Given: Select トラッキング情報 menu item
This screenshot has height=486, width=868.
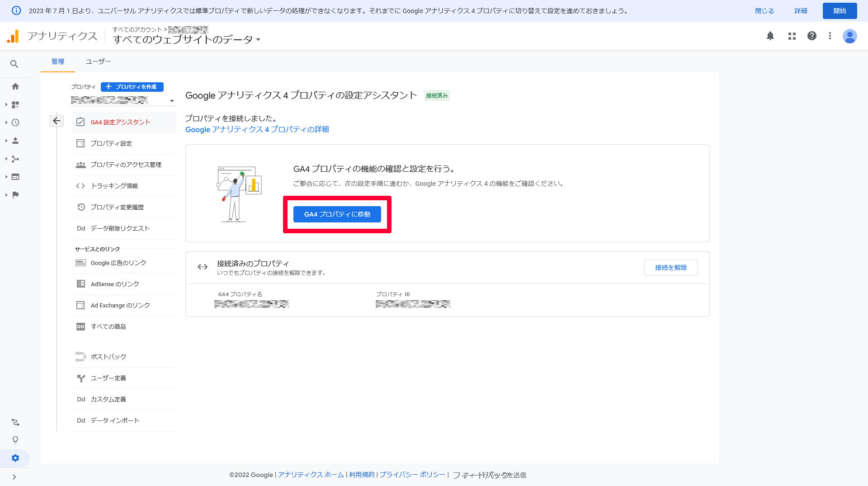Looking at the screenshot, I should pos(124,186).
